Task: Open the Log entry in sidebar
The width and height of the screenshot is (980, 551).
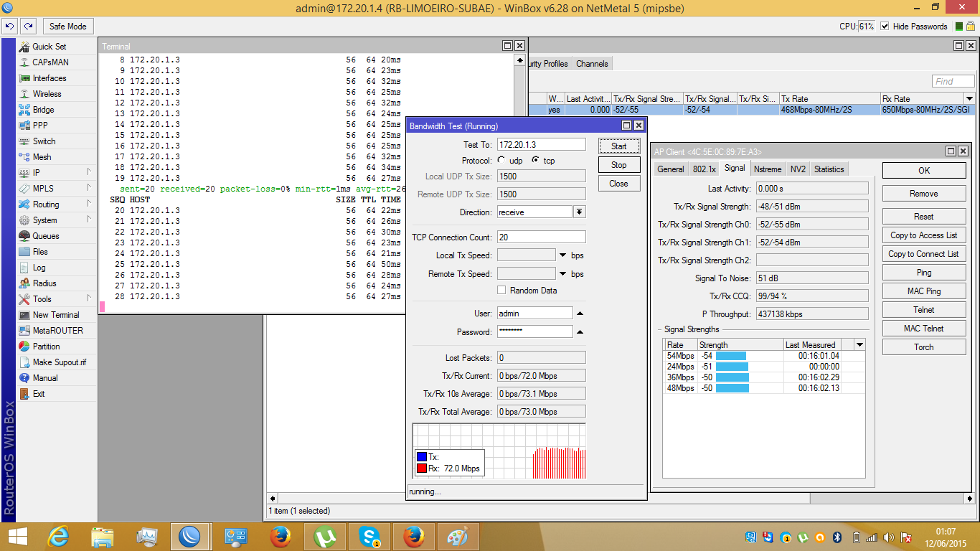Action: coord(39,268)
